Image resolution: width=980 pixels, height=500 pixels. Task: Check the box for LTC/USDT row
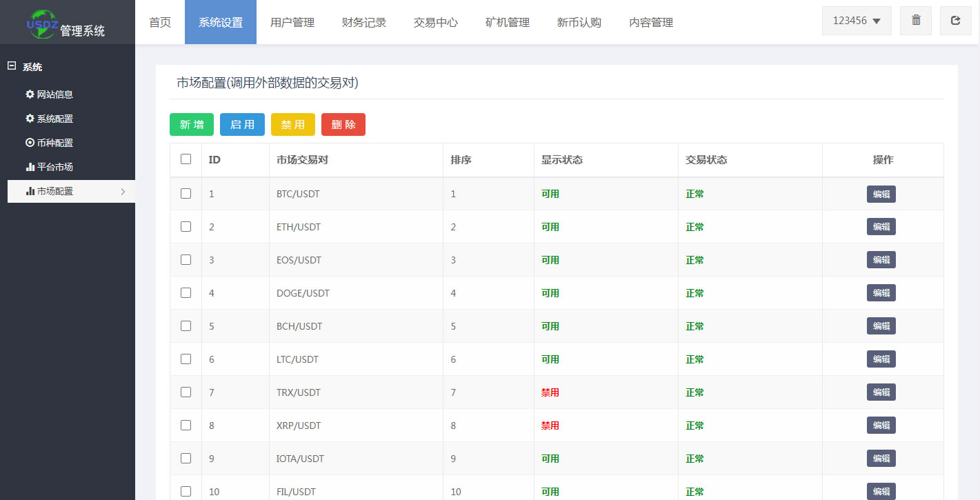click(186, 359)
